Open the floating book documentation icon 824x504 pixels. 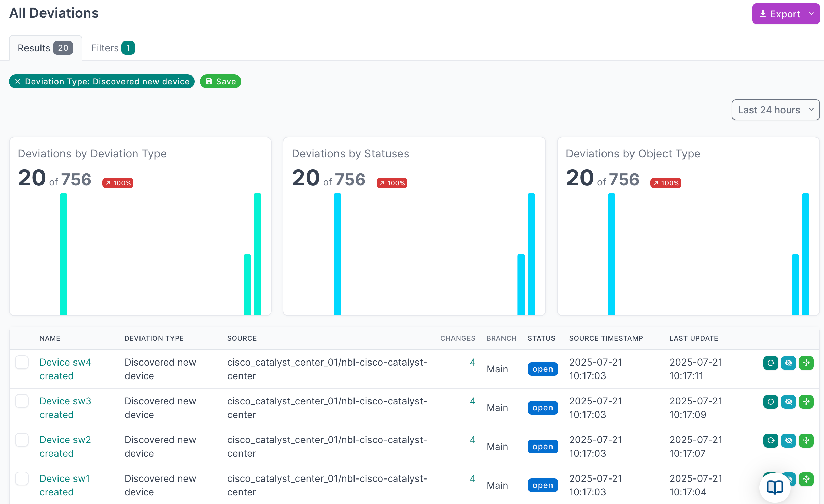click(x=775, y=487)
